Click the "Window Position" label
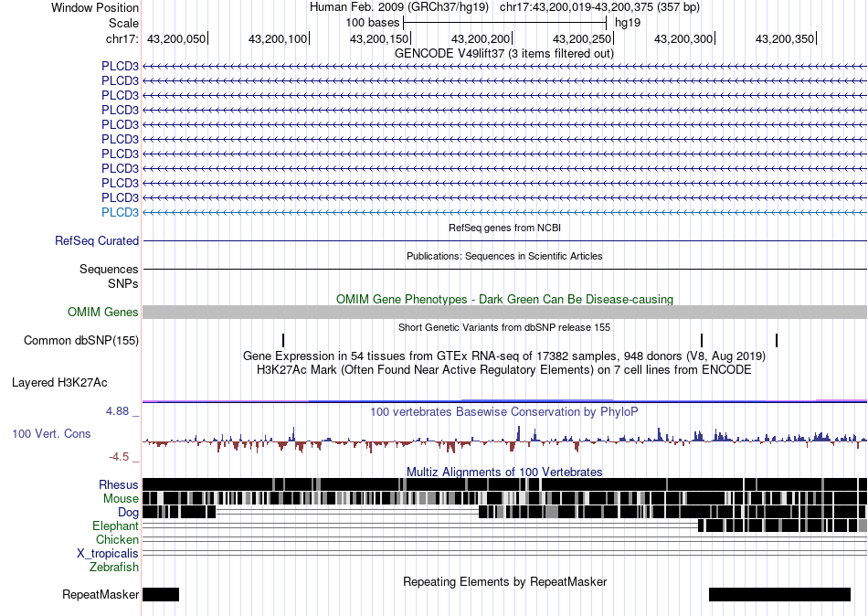Screen dimensions: 868x616 tap(95, 7)
